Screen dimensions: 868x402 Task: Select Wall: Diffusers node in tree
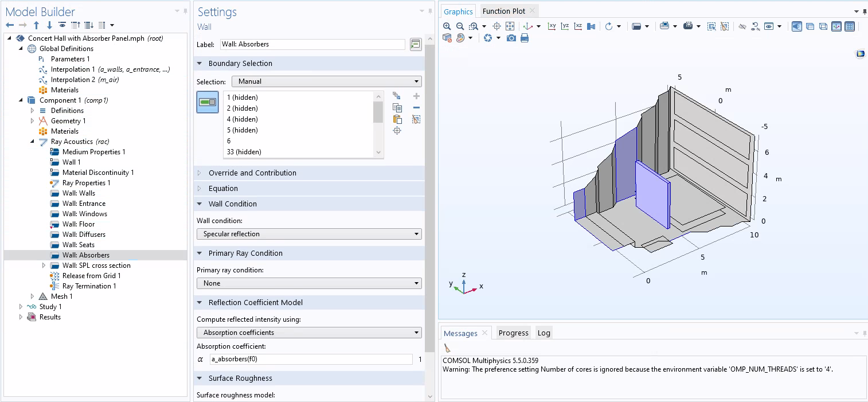pos(84,235)
